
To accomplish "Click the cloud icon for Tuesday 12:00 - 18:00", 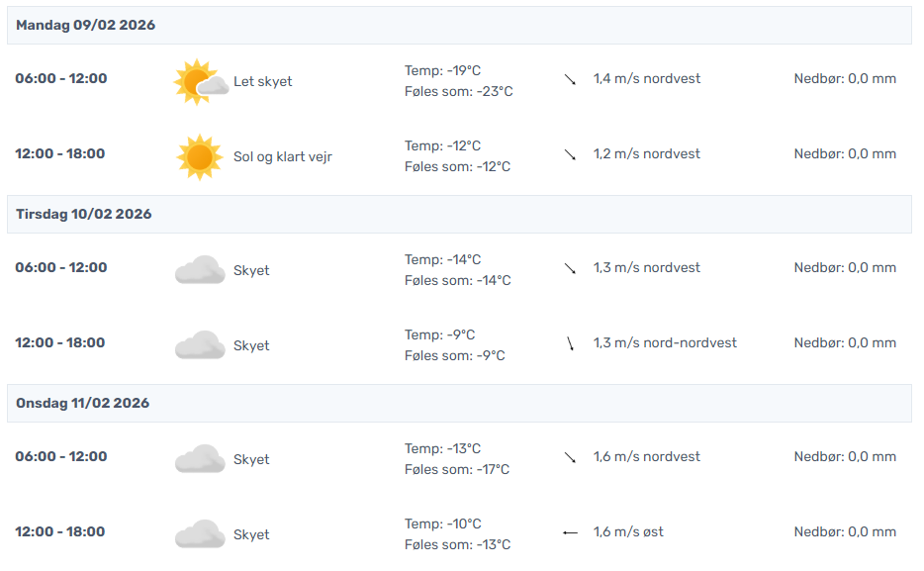I will coord(199,345).
